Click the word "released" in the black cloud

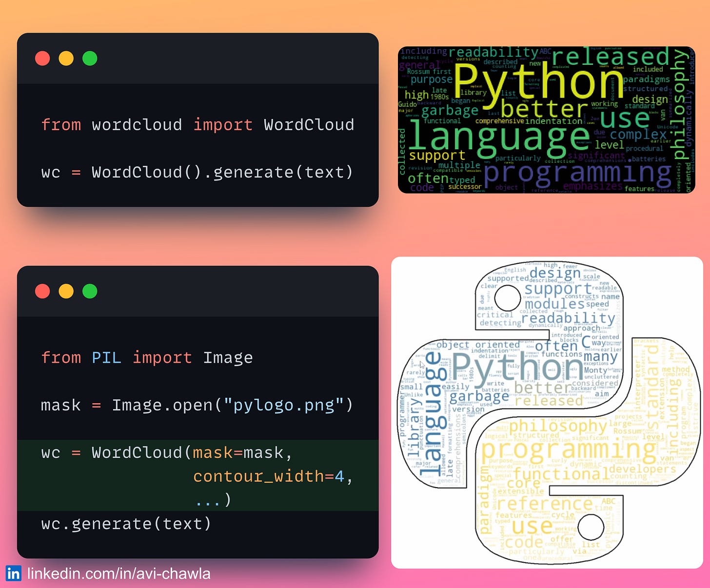click(x=611, y=57)
